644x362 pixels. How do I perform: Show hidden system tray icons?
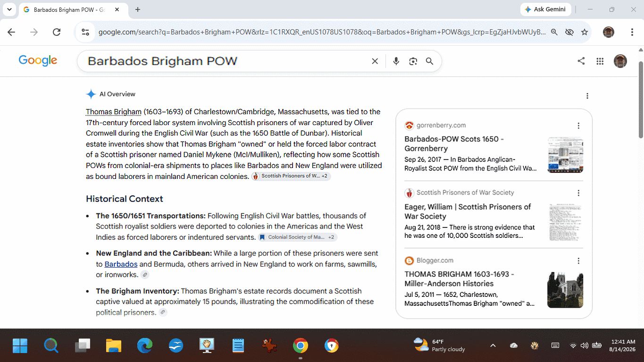493,345
